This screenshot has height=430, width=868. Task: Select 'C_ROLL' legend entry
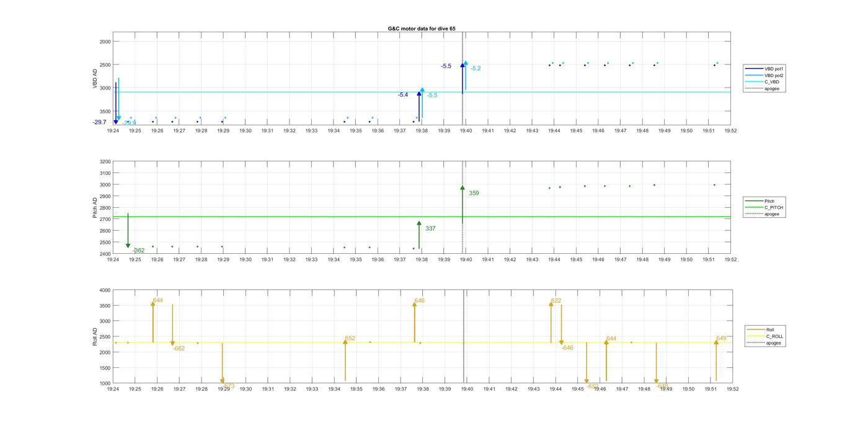tap(766, 336)
